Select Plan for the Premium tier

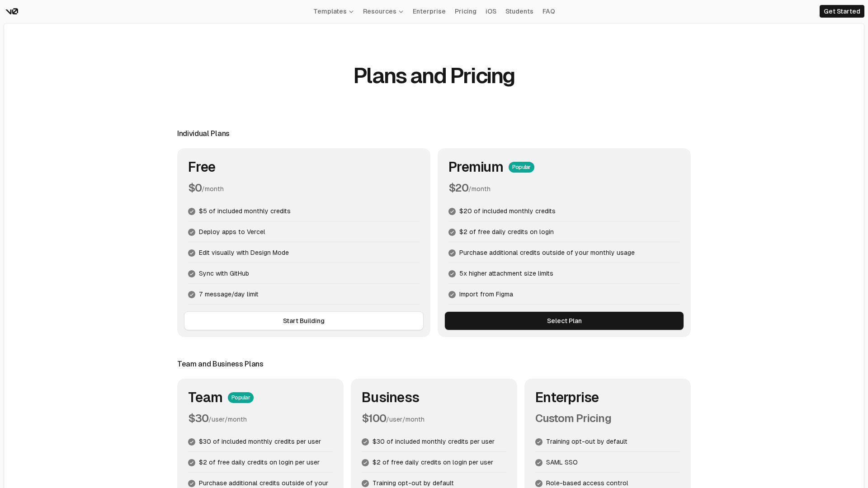[564, 321]
